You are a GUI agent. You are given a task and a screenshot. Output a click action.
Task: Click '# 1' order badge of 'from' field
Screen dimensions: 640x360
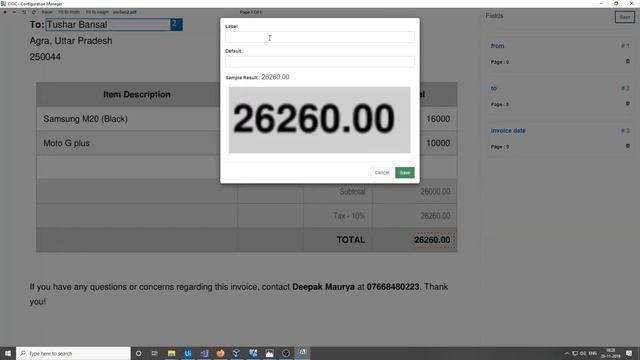click(x=625, y=46)
